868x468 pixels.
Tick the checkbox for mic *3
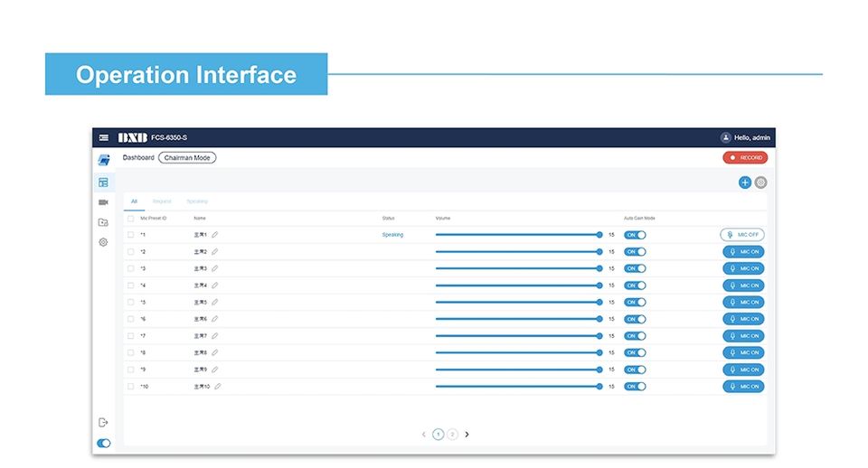pyautogui.click(x=130, y=268)
